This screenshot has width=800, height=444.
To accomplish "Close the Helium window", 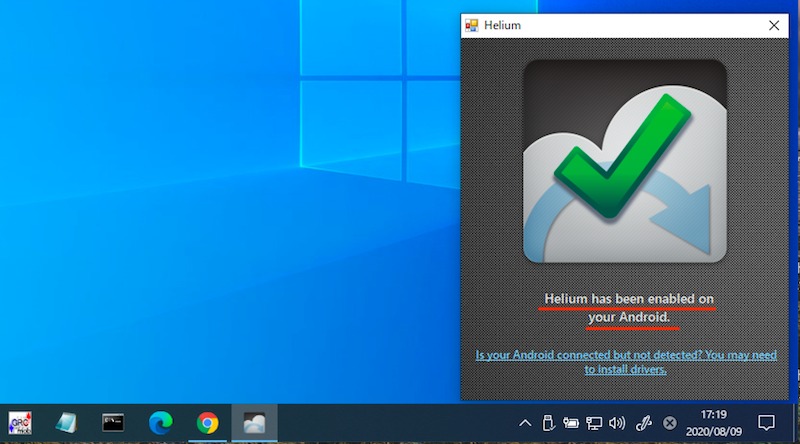I will click(x=773, y=25).
